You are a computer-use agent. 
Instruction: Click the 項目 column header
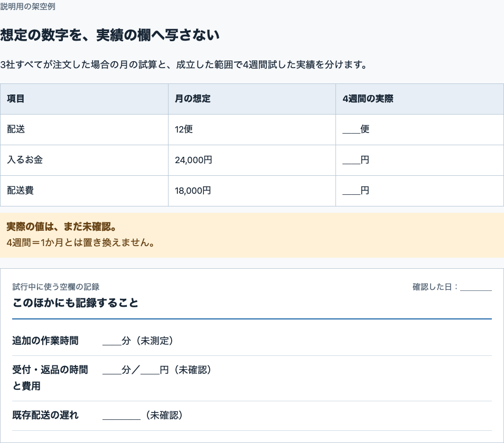click(x=84, y=99)
